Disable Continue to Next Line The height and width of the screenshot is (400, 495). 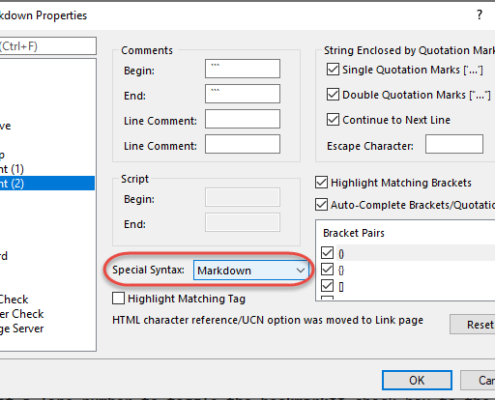coord(333,120)
